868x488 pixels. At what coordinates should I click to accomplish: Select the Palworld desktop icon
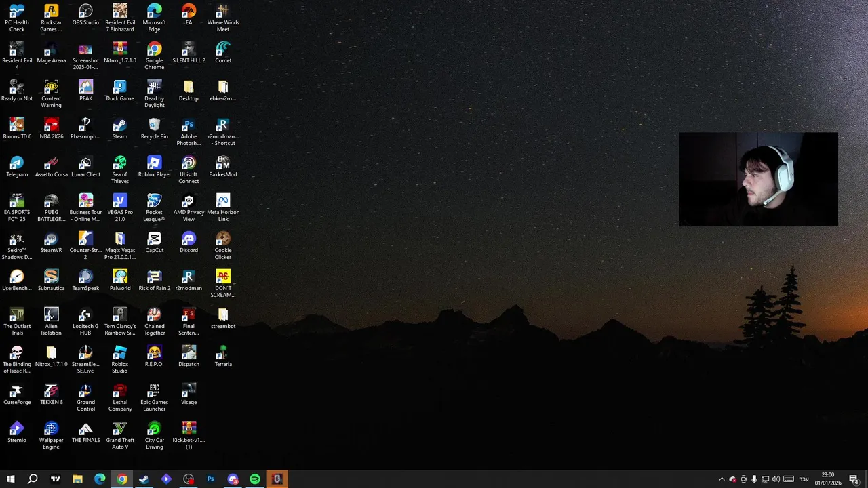120,281
